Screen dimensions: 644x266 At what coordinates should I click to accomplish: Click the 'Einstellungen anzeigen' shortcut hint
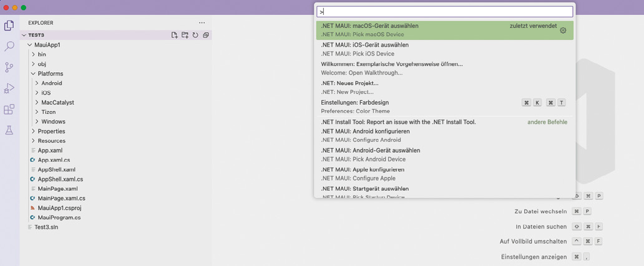coord(534,257)
